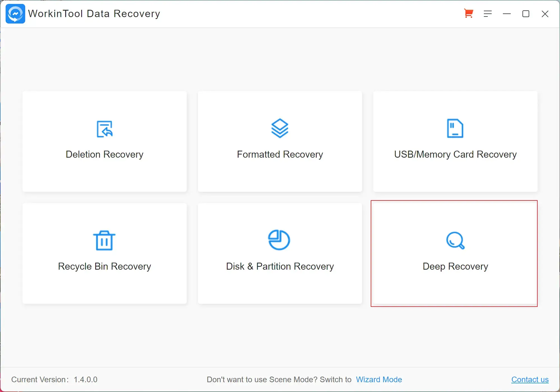560x392 pixels.
Task: Click the Recycle Bin trash icon
Action: pos(104,241)
